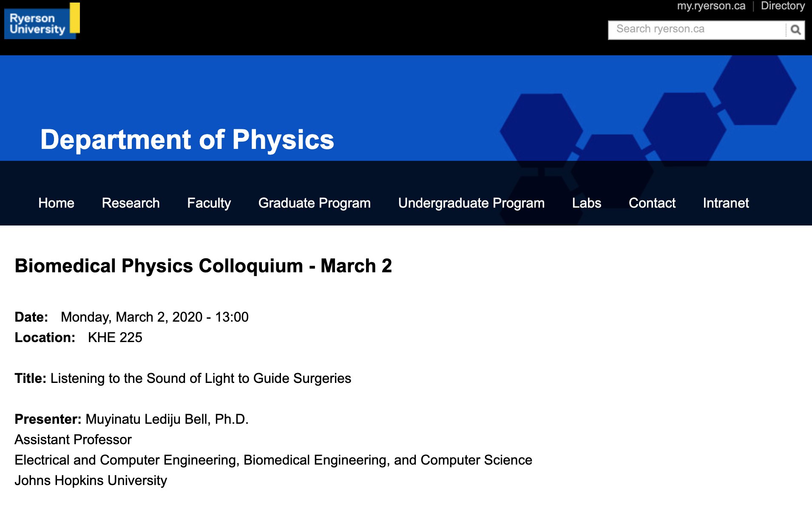Viewport: 812px width, 508px height.
Task: Open the Contact page
Action: click(x=652, y=203)
